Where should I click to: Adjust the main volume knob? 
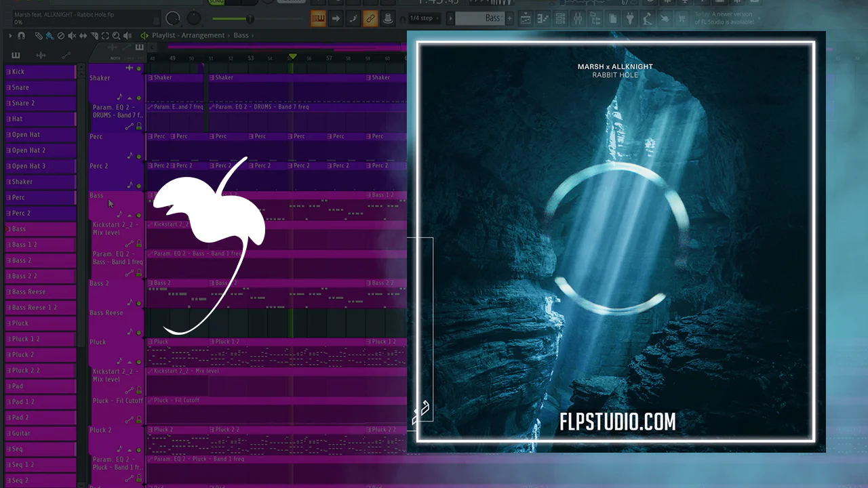[173, 18]
